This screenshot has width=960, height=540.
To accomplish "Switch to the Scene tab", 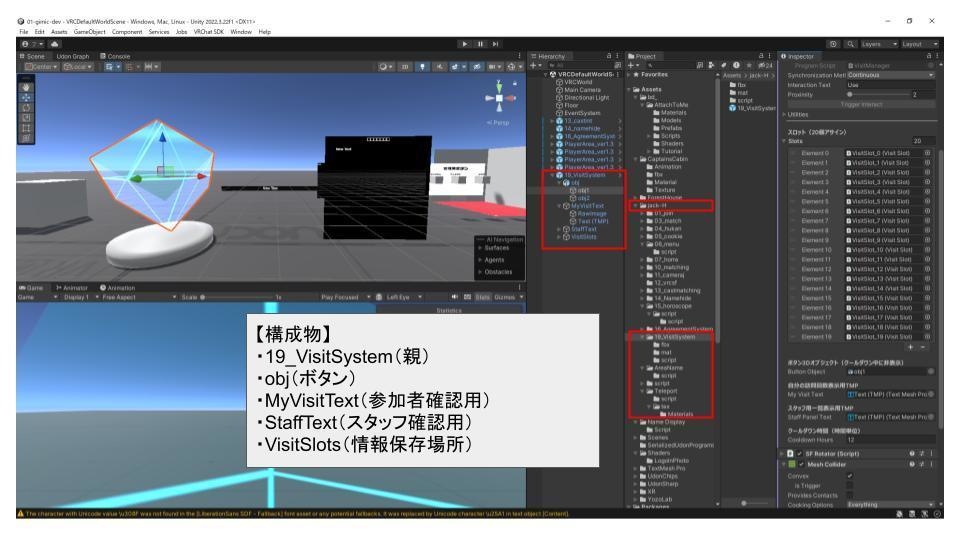I will point(32,56).
